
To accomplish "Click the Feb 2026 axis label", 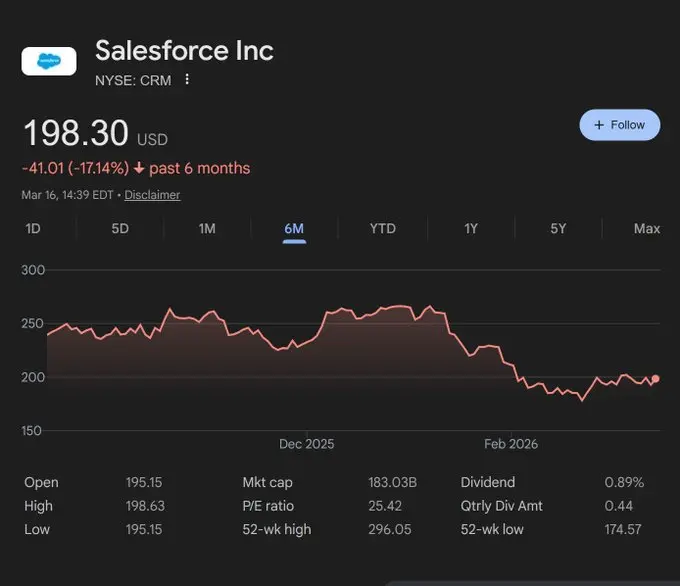I will tap(510, 444).
